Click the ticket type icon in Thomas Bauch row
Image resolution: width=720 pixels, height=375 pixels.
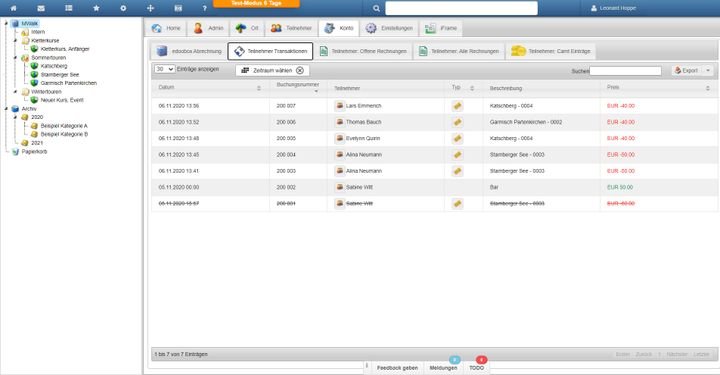click(457, 122)
